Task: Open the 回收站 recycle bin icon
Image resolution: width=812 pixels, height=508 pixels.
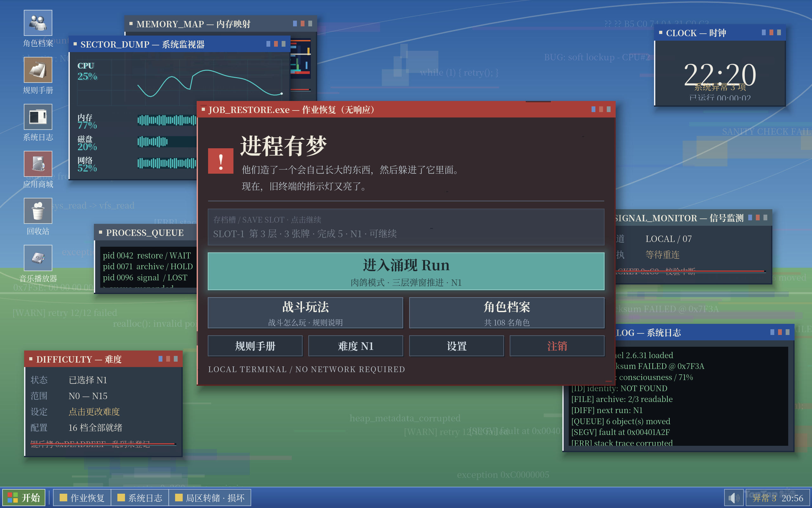Action: click(38, 217)
